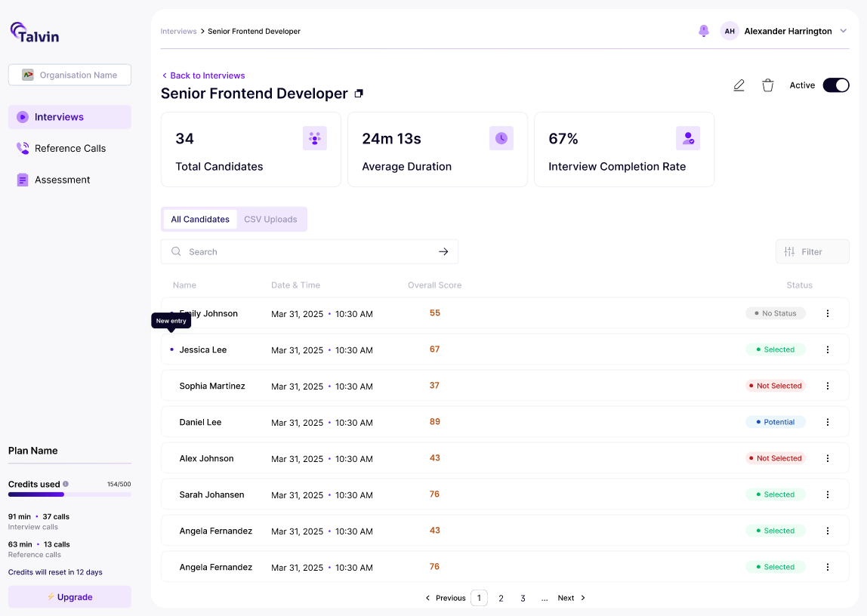Click the notification bell icon
Image resolution: width=867 pixels, height=616 pixels.
tap(703, 31)
